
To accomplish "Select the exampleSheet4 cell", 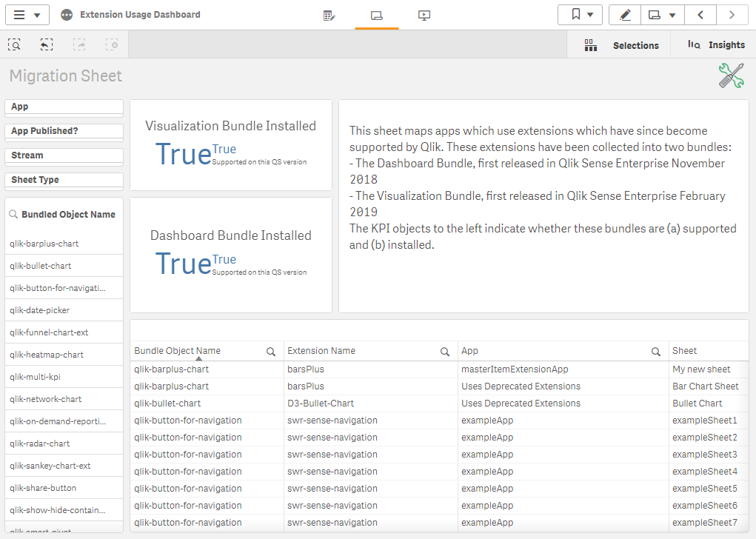I will (x=709, y=472).
